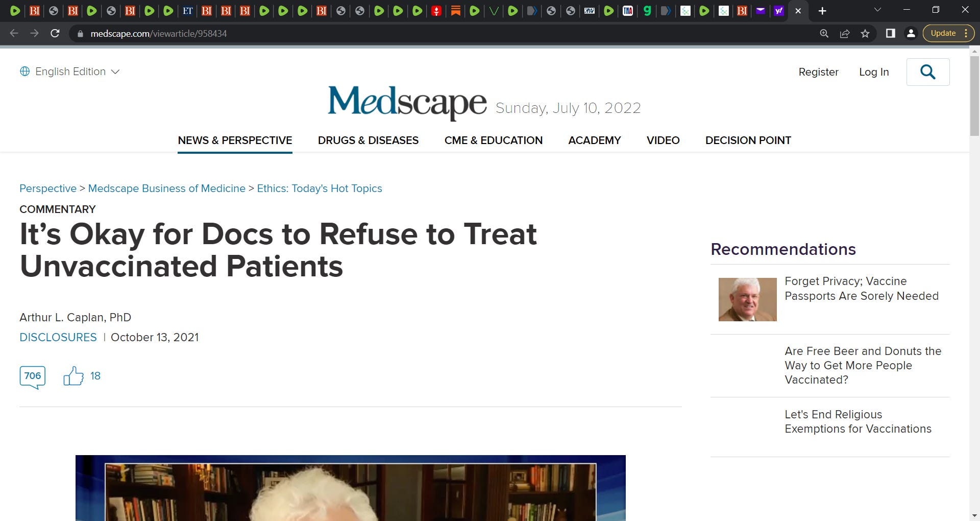View site info via the padlock icon
980x521 pixels.
click(80, 34)
